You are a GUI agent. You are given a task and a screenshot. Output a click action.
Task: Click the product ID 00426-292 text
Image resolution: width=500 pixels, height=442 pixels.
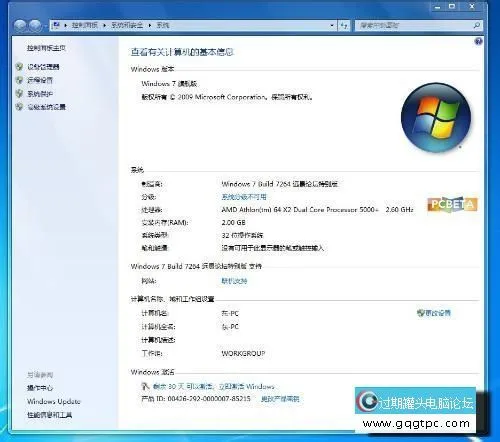click(196, 399)
